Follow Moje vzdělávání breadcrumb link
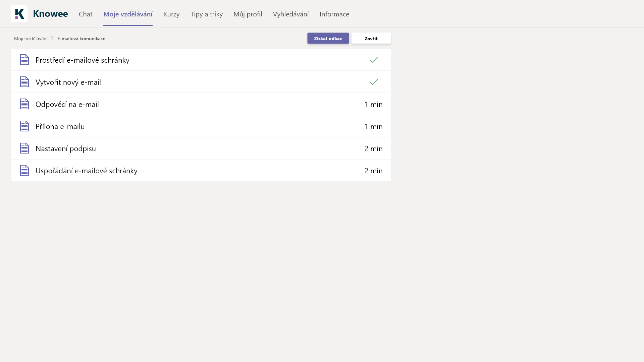 click(31, 39)
